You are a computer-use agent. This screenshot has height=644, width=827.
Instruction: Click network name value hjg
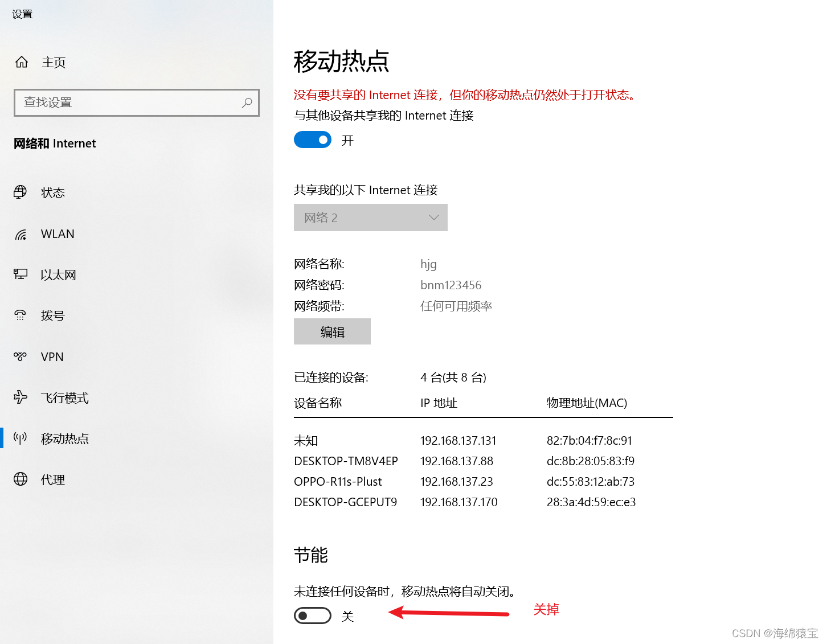click(x=428, y=264)
